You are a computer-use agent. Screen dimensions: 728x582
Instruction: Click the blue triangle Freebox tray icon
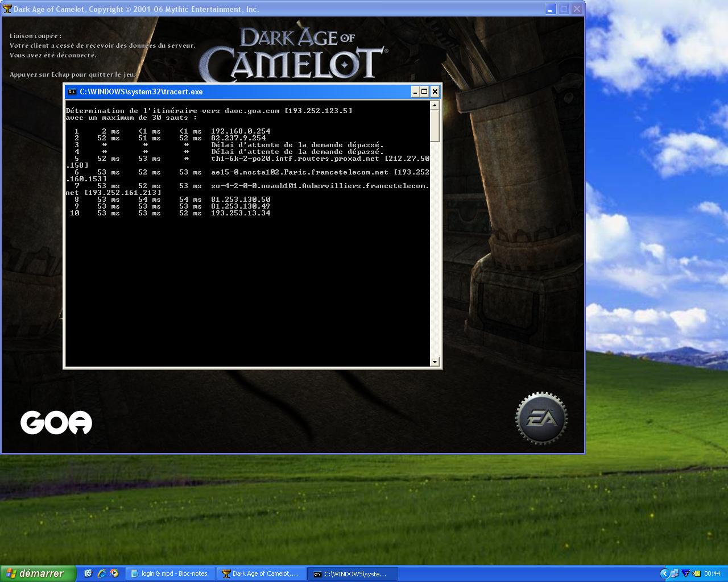tap(685, 573)
